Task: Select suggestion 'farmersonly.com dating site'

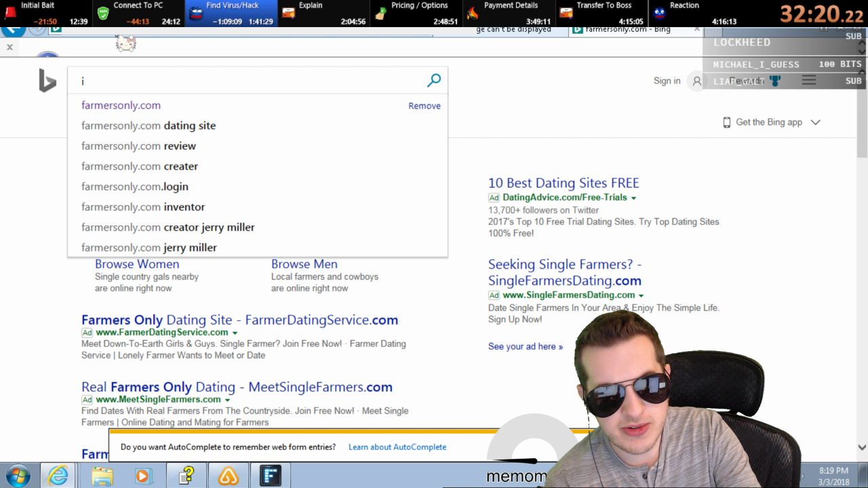Action: click(x=258, y=125)
